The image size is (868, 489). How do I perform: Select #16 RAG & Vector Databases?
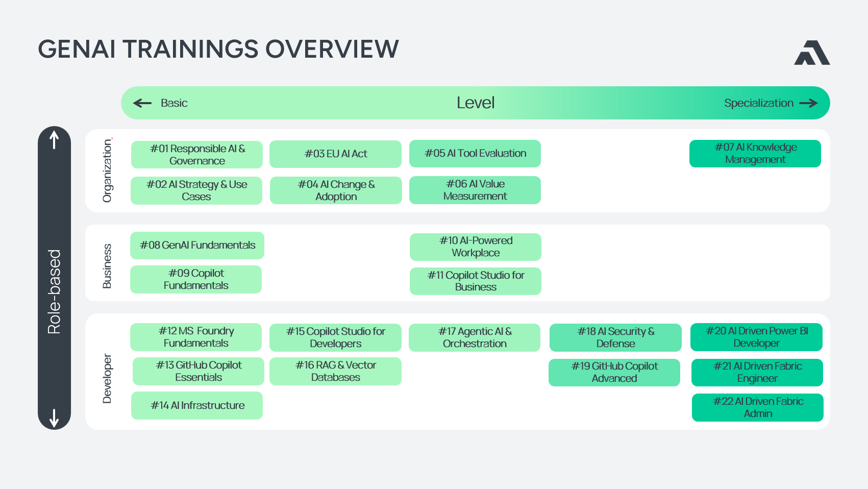pyautogui.click(x=335, y=371)
